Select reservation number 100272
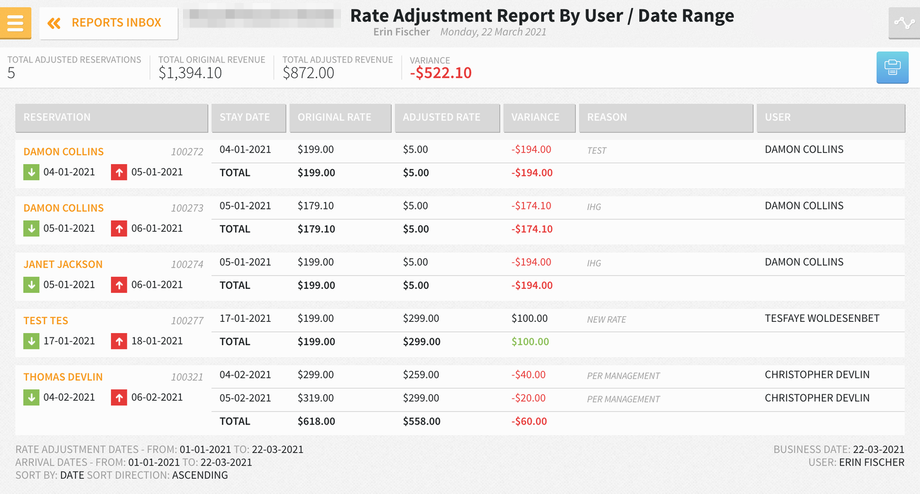 pyautogui.click(x=187, y=152)
